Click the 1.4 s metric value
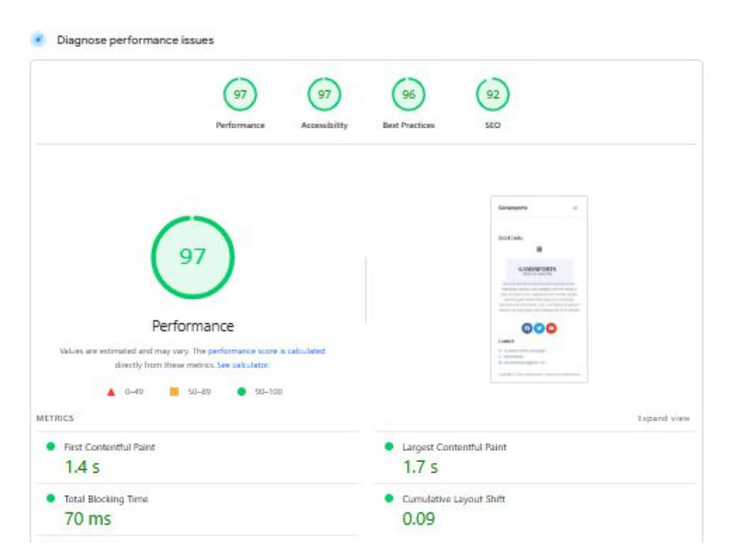This screenshot has width=747, height=560. click(x=82, y=467)
